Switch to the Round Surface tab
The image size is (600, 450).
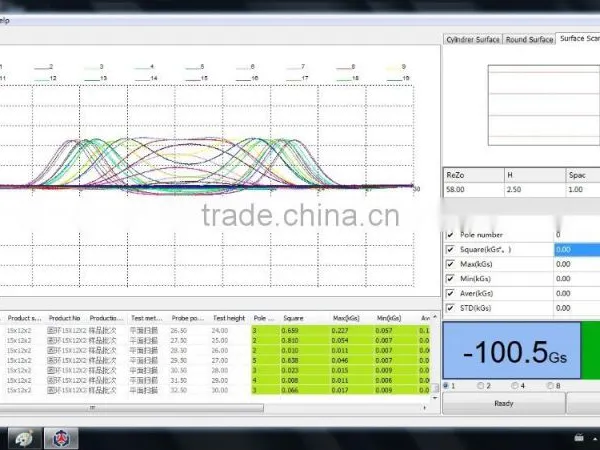(x=529, y=39)
